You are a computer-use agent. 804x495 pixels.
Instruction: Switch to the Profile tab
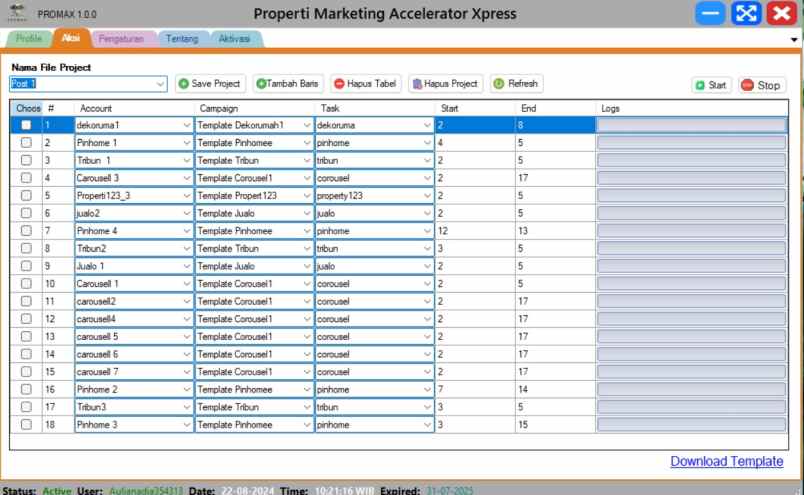coord(29,38)
